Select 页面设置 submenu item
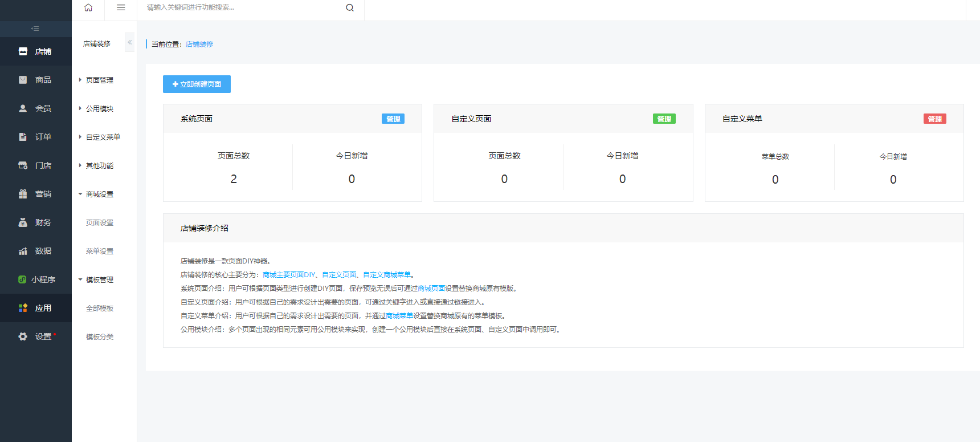980x442 pixels. 100,223
